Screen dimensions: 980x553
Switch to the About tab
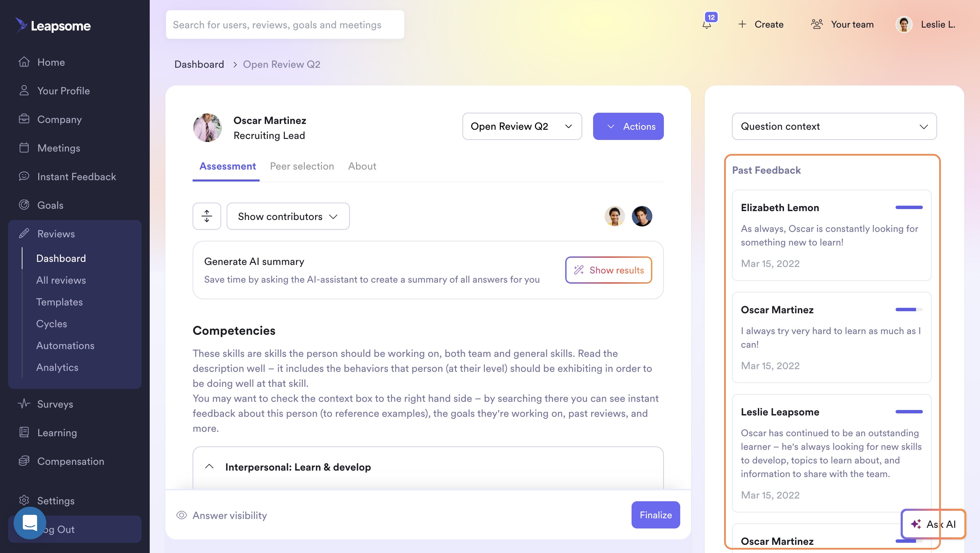coord(362,166)
